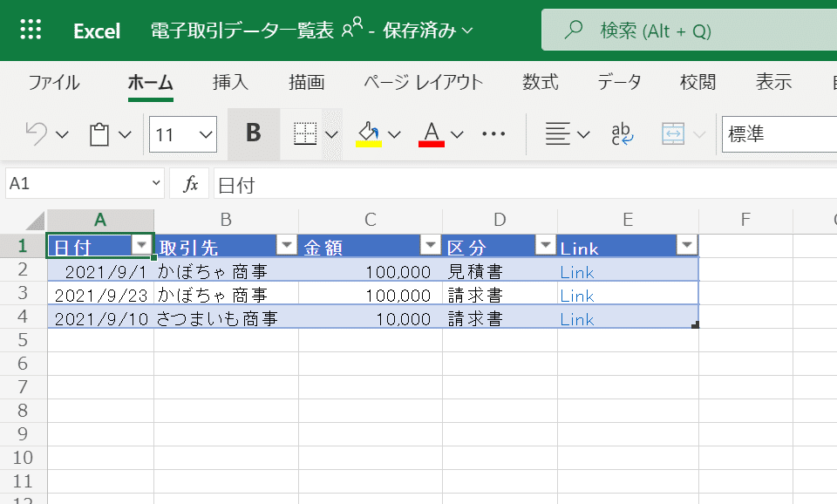
Task: Click the wrap text icon
Action: 623,134
